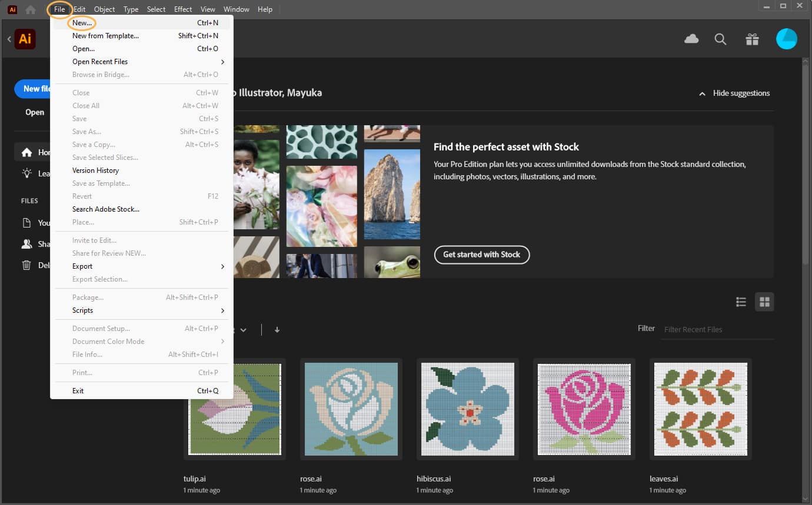Click the sort direction arrow icon
This screenshot has width=812, height=505.
click(277, 330)
